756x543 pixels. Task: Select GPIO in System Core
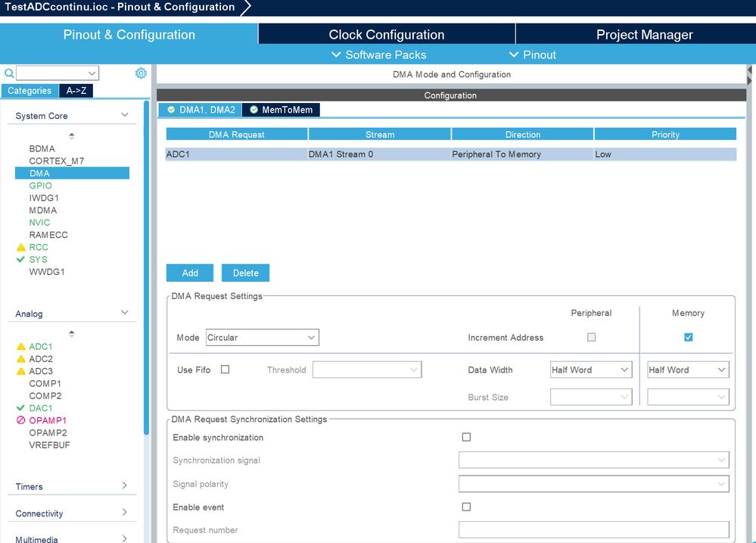[41, 186]
